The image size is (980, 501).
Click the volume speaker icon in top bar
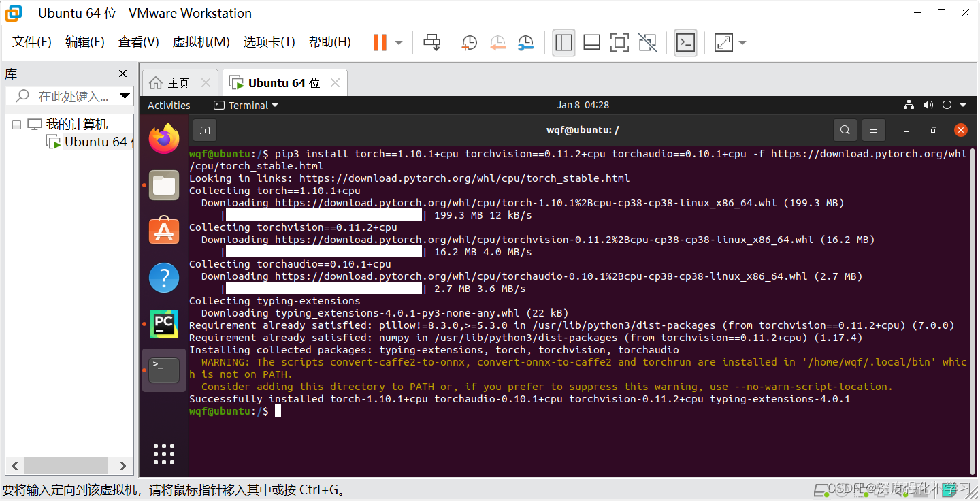pyautogui.click(x=928, y=105)
